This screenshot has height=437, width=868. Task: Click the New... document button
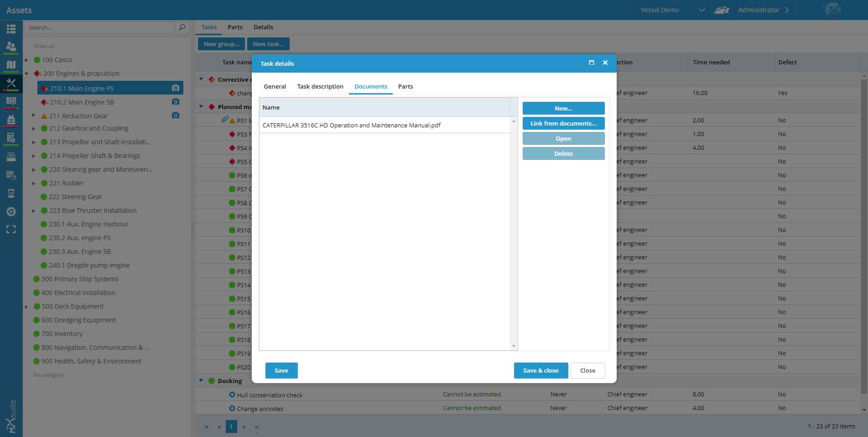coord(563,108)
